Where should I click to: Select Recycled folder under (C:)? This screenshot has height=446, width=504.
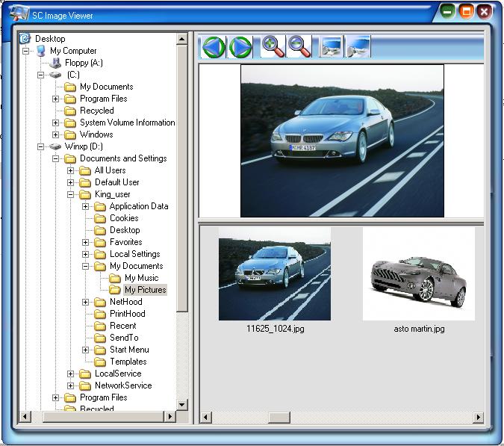(97, 111)
